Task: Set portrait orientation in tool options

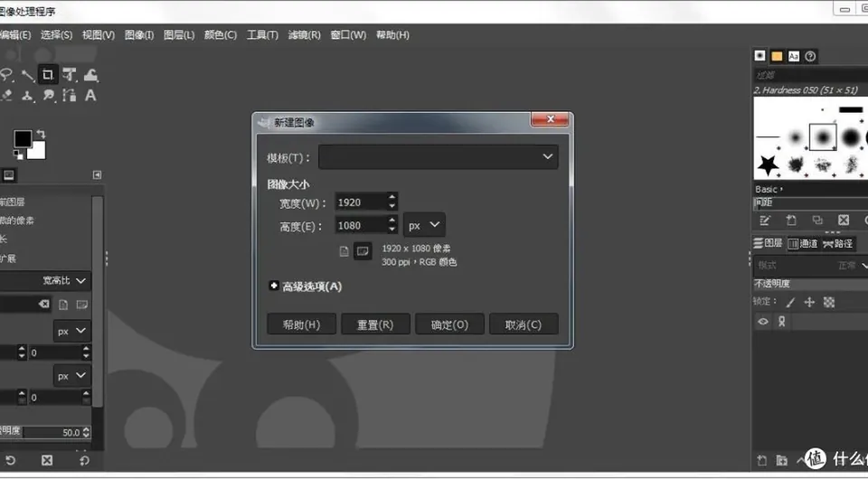Action: tap(63, 305)
